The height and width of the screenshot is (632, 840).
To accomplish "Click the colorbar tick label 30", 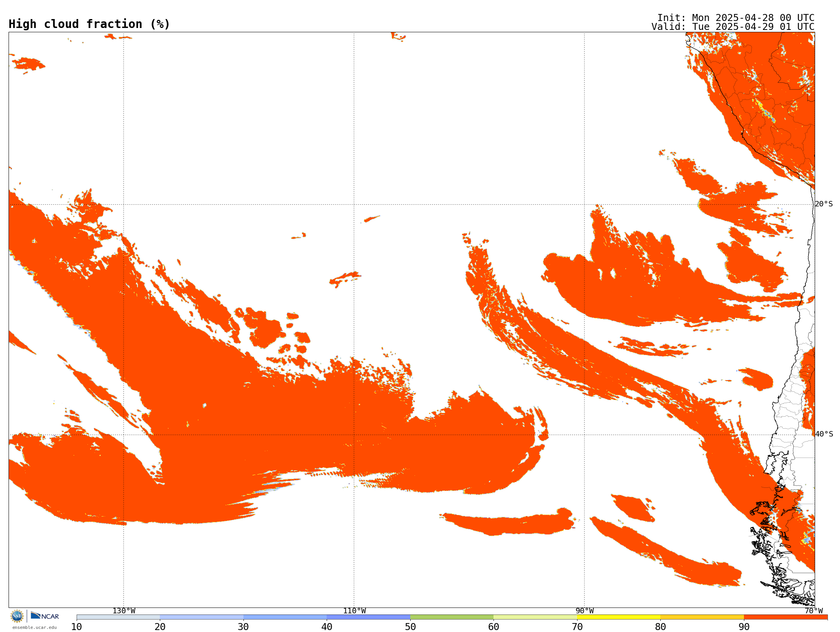I will pyautogui.click(x=243, y=627).
